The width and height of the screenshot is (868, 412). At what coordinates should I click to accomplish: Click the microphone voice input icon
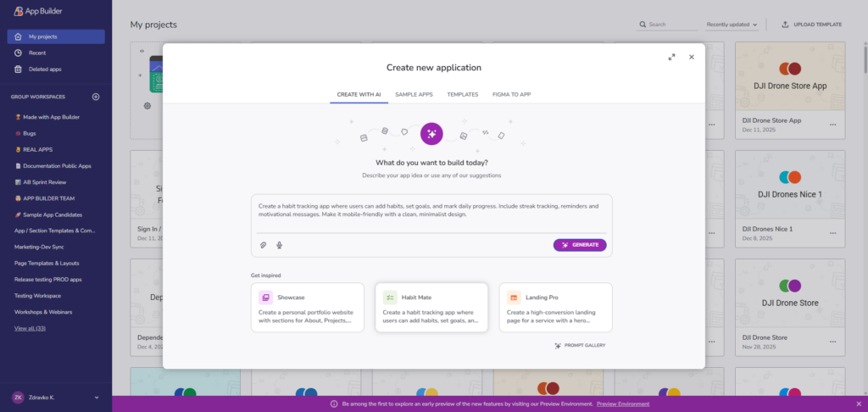(x=280, y=245)
